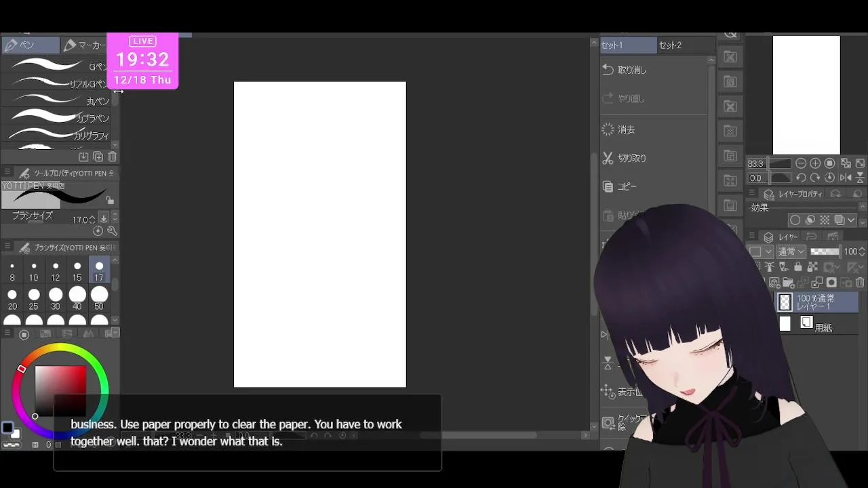Screen dimensions: 868x488
Task: Click the navigator canvas thumbnail
Action: coord(806,95)
